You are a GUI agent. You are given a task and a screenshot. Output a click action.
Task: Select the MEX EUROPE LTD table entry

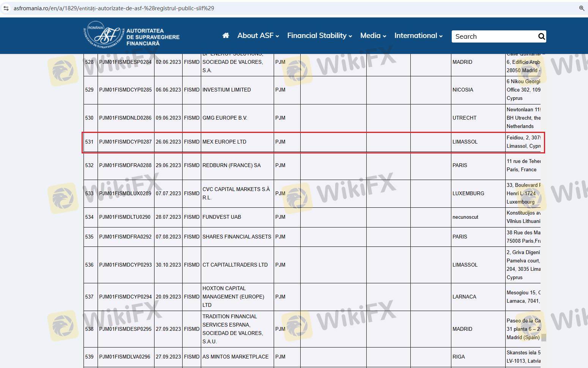pos(224,142)
